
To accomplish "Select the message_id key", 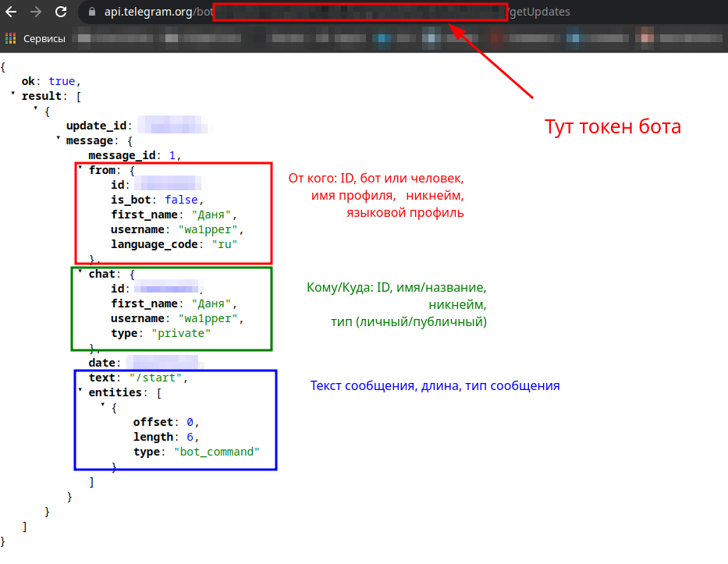I will (122, 155).
